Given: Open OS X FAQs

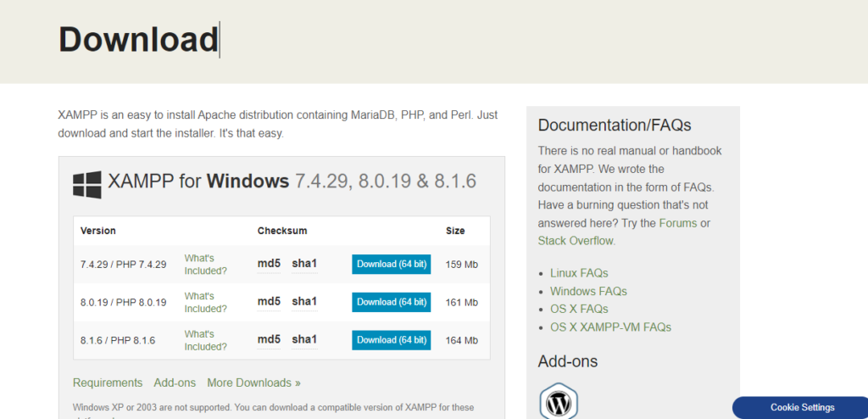Looking at the screenshot, I should [579, 309].
